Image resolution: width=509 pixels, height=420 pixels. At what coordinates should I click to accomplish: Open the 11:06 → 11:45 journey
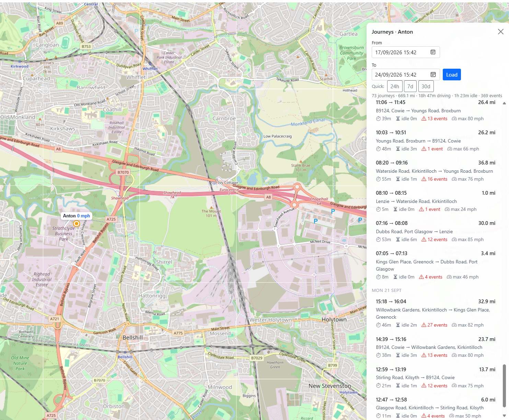click(x=436, y=111)
